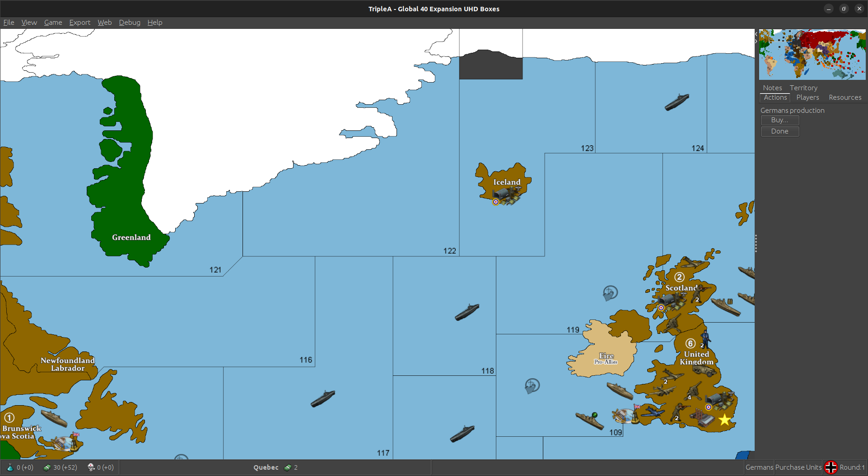This screenshot has width=868, height=476.
Task: Select the stack of four AA guns
Action: pyautogui.click(x=693, y=391)
